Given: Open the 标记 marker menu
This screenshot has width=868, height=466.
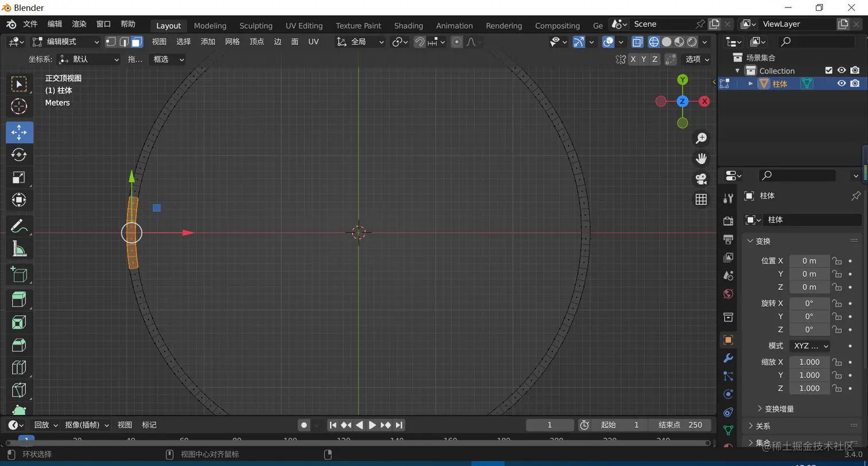Looking at the screenshot, I should tap(149, 425).
